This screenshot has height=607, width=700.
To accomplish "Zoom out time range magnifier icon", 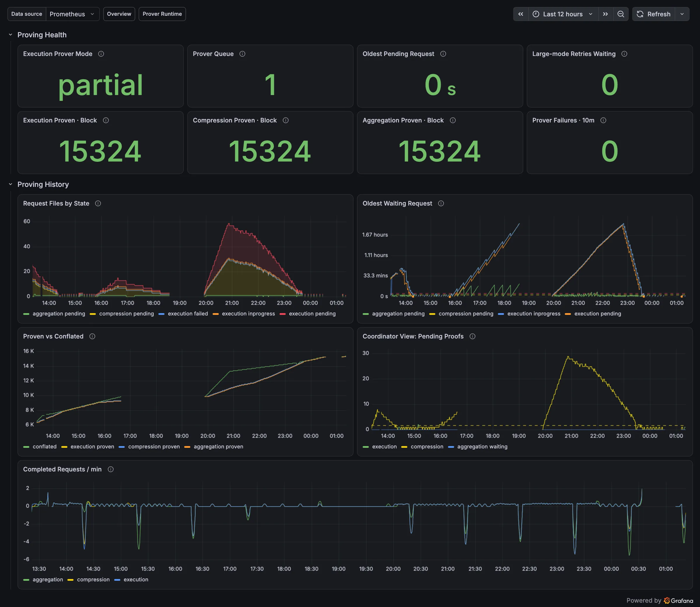I will [x=621, y=14].
